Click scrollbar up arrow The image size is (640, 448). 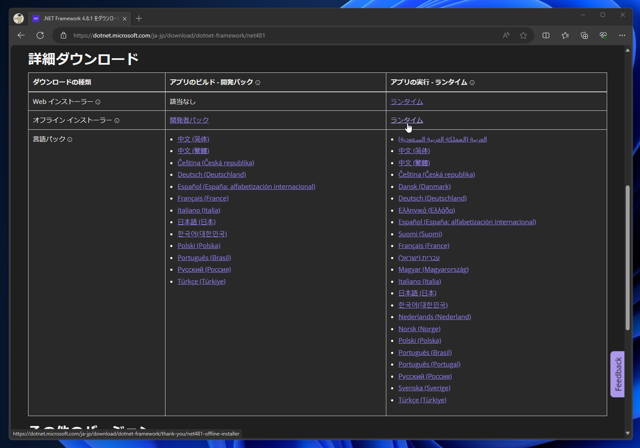pos(627,50)
